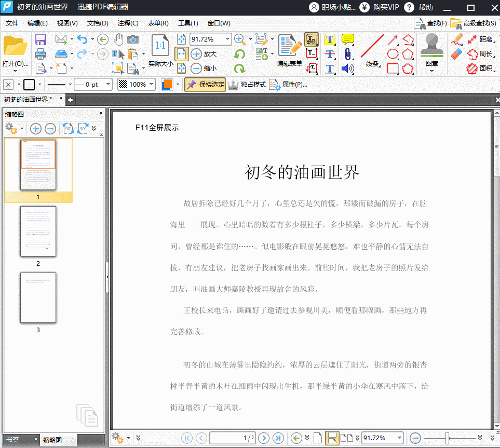The width and height of the screenshot is (500, 448).
Task: Select the Strikethrough text tool
Action: [329, 54]
